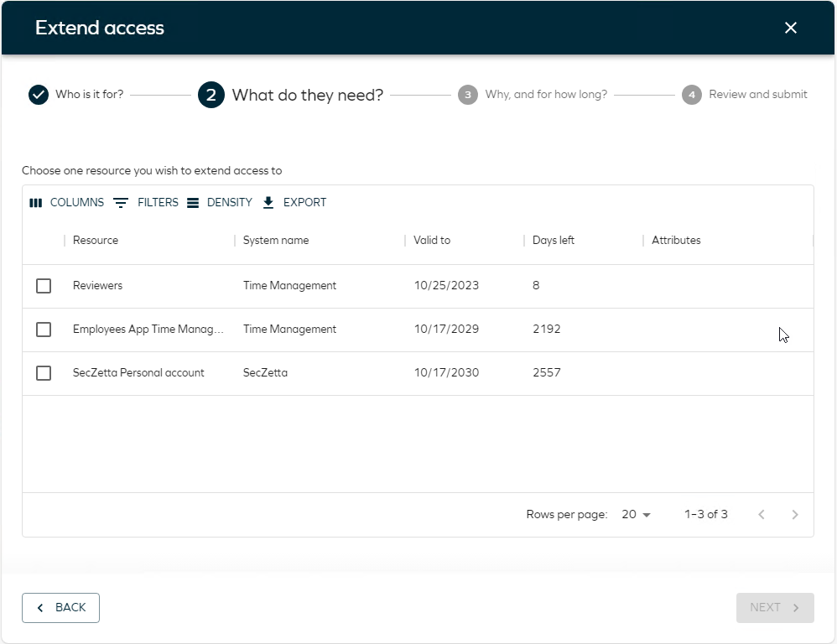Click the completed step checkmark icon
Viewport: 837px width, 644px height.
39,95
